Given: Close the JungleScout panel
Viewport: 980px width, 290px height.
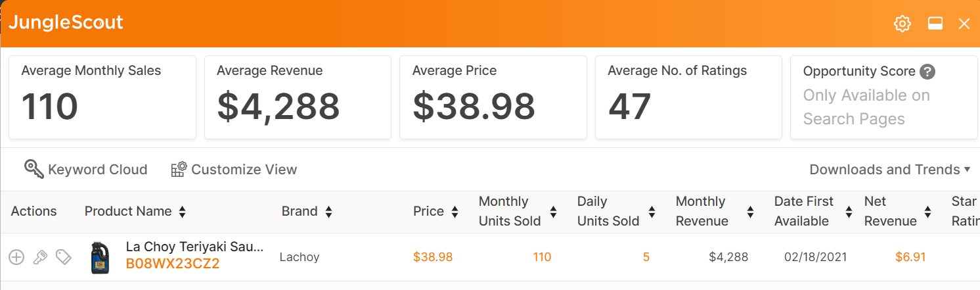Looking at the screenshot, I should [964, 24].
